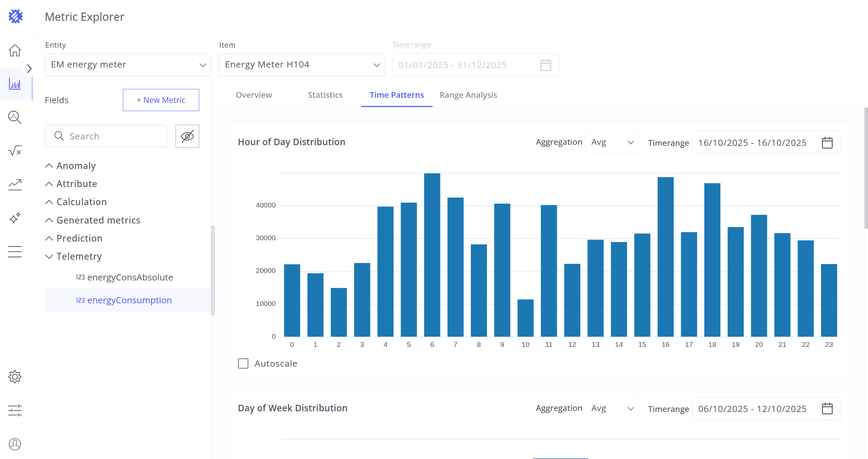868x459 pixels.
Task: Open the square root formula icon
Action: click(x=15, y=151)
